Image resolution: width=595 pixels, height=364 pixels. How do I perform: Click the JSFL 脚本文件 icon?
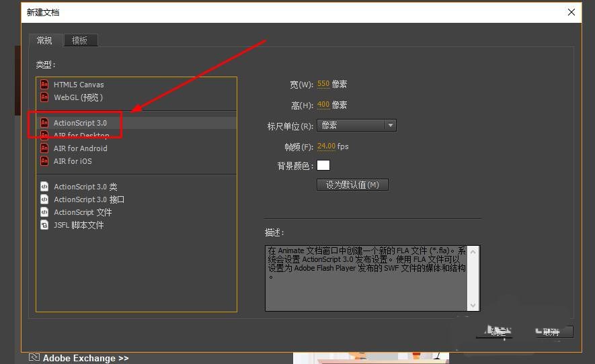tap(44, 225)
